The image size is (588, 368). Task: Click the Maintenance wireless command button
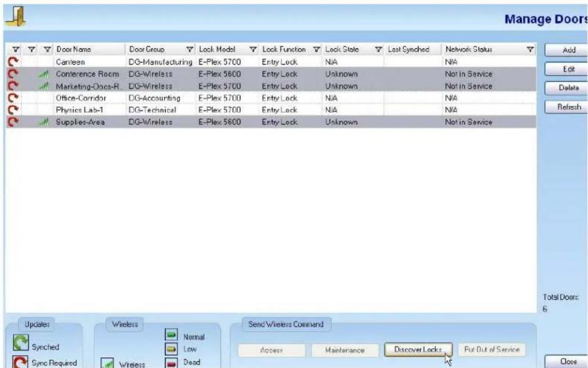click(x=345, y=350)
